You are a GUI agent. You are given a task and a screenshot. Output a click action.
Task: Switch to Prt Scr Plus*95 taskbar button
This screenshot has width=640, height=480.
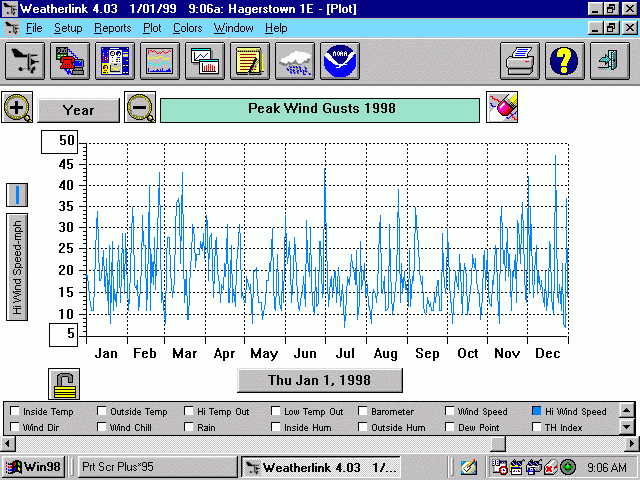(157, 467)
